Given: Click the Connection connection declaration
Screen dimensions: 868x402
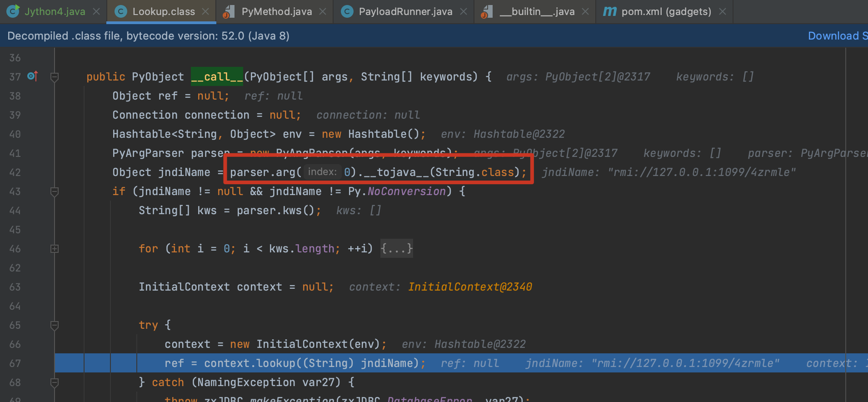Looking at the screenshot, I should tap(181, 115).
